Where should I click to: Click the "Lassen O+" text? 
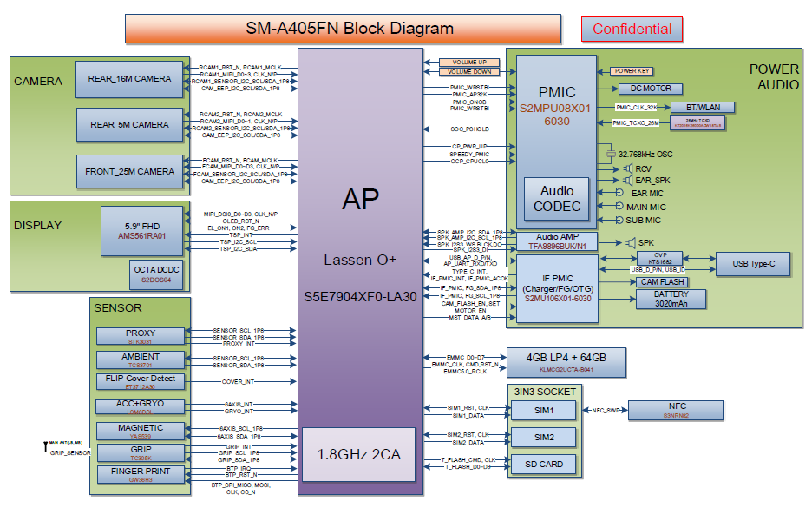point(360,260)
